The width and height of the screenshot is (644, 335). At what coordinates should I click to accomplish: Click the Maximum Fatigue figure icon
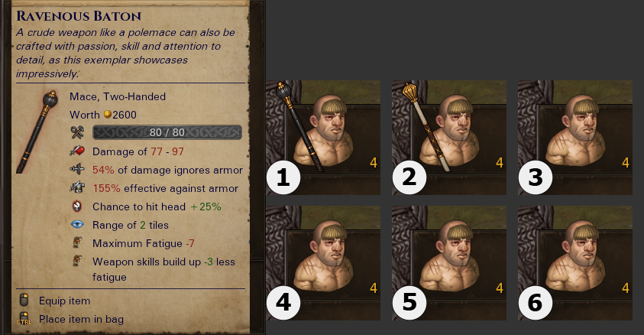[77, 242]
